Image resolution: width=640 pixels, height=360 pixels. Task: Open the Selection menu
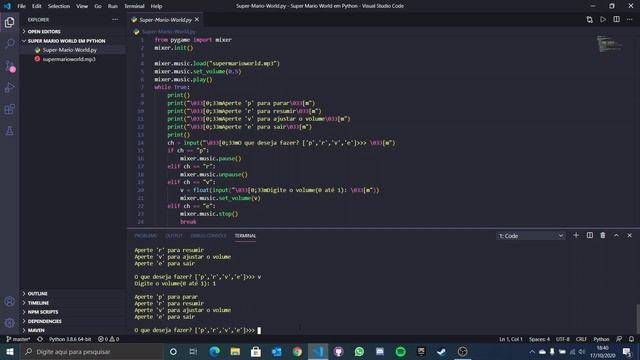point(59,6)
